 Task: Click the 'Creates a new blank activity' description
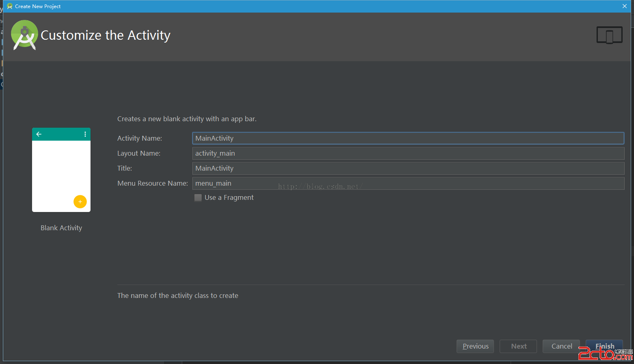pos(187,119)
